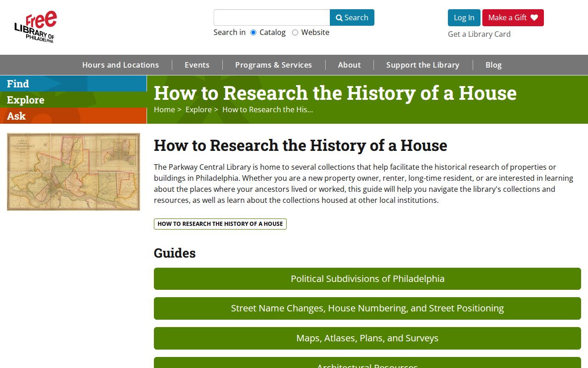
Task: Open the About menu item
Action: tap(349, 65)
